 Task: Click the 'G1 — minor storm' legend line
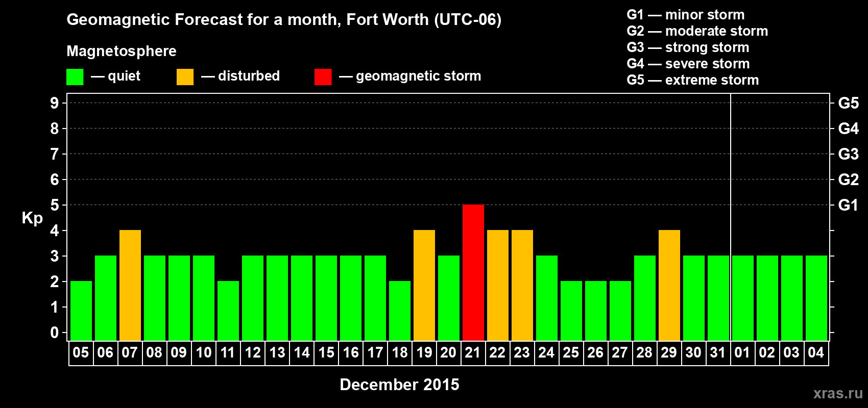pos(686,15)
